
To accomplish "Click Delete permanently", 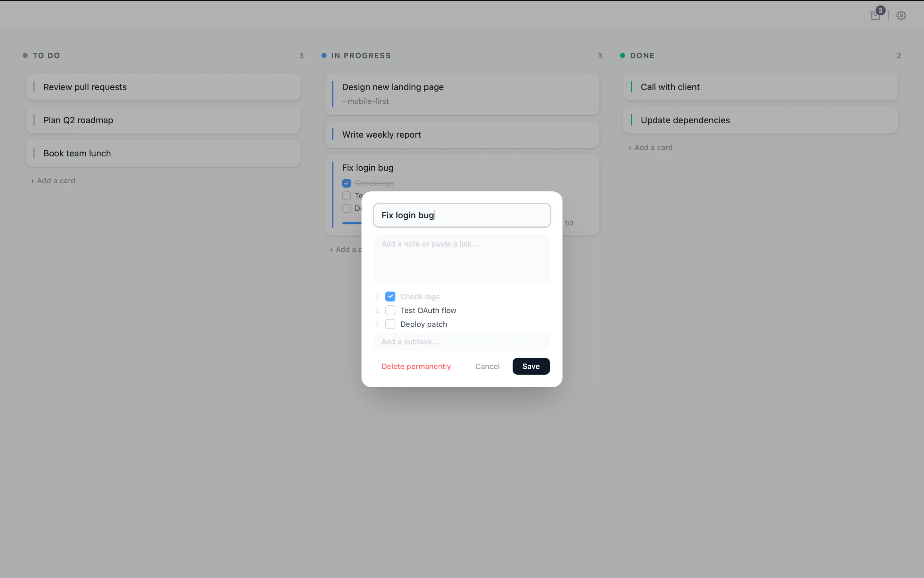I will [x=416, y=366].
